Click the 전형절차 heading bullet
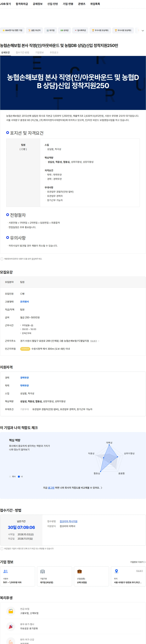The image size is (146, 644). [7, 215]
